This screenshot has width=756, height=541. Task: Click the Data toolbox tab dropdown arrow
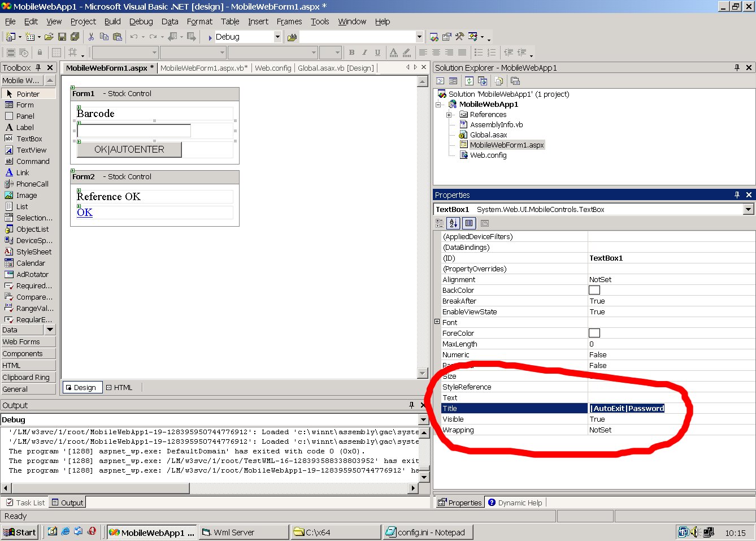click(x=50, y=330)
